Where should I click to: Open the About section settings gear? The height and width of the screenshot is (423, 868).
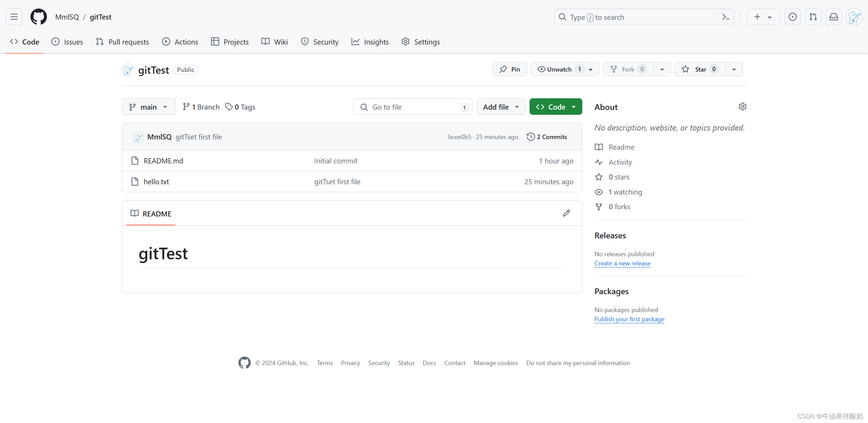(x=742, y=107)
